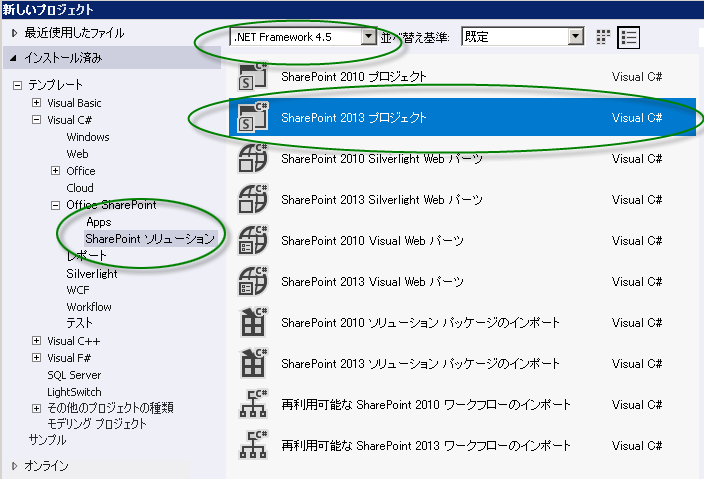Expand その他のプロジェクトの種類 node
The height and width of the screenshot is (479, 704).
point(36,408)
